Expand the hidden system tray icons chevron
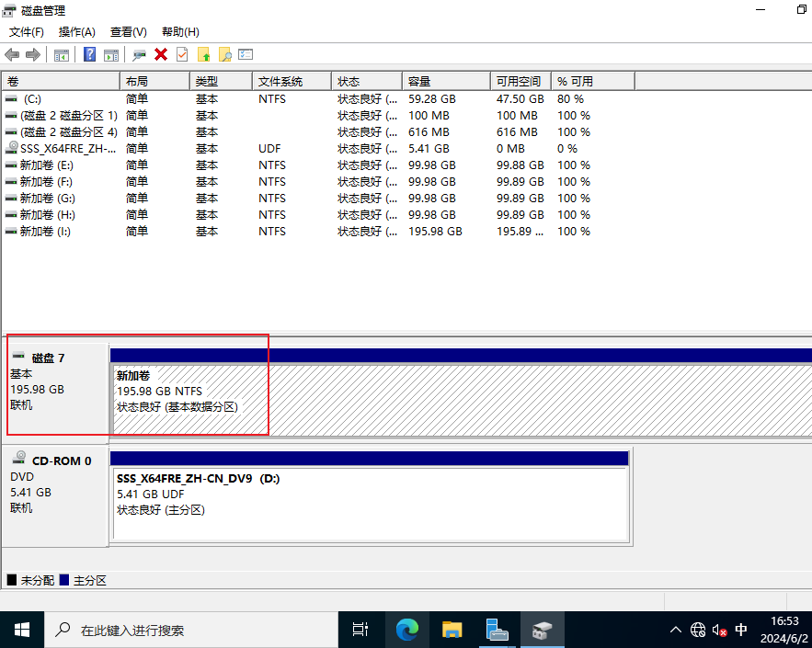The image size is (812, 648). pyautogui.click(x=676, y=631)
